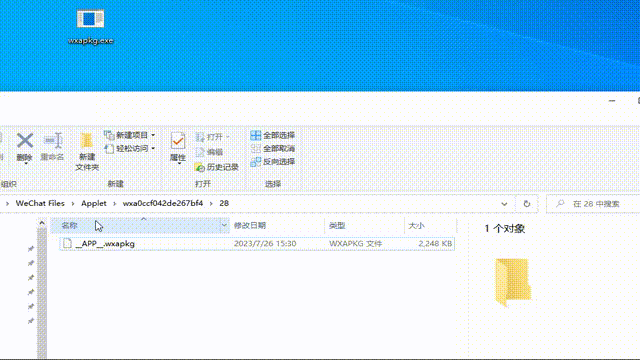This screenshot has width=640, height=360.
Task: Open the Properties button's dropdown arrow
Action: [x=179, y=164]
